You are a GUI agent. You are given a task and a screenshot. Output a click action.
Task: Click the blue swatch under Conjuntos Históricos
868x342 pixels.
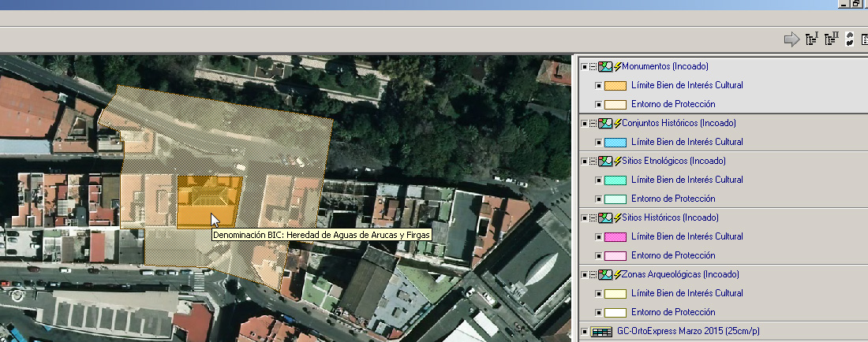point(615,143)
